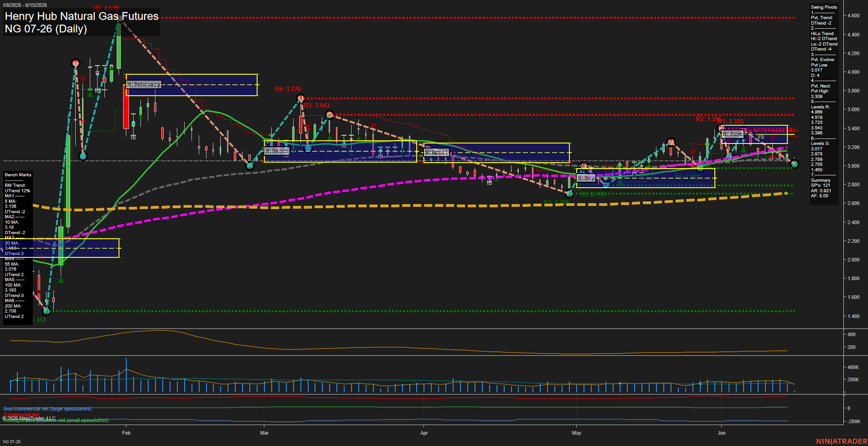Viewport: 868px width, 446px height.
Task: Click the Apr label on time axis
Action: (x=424, y=433)
